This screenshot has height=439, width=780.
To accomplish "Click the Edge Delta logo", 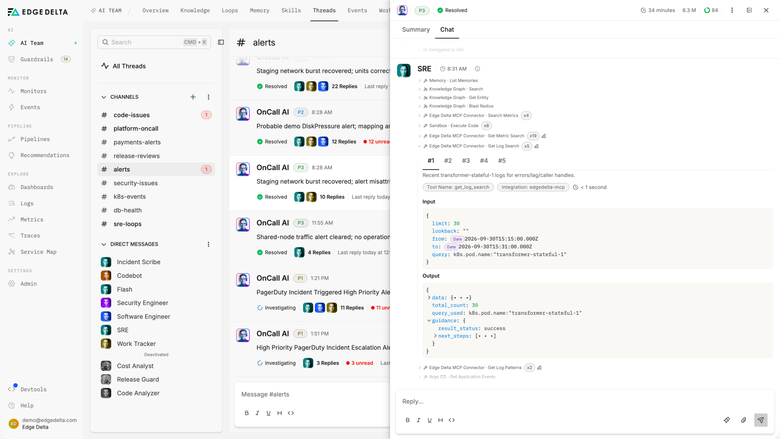I will click(38, 12).
